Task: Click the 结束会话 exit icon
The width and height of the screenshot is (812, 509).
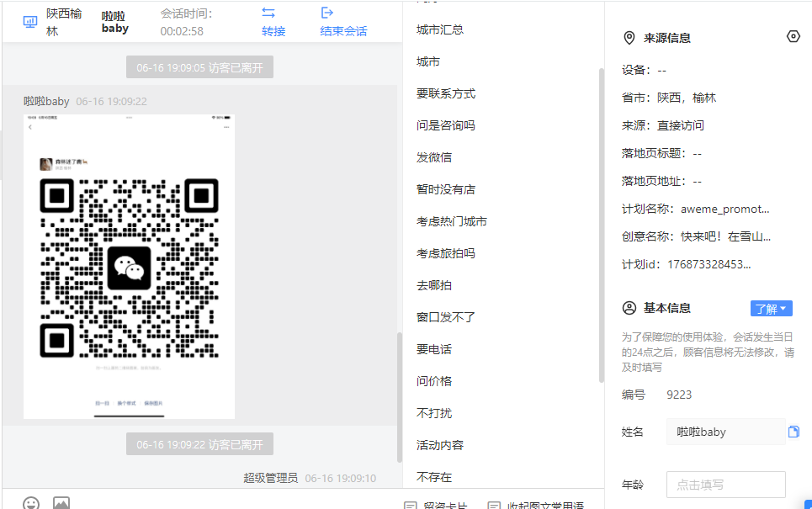Action: 326,13
